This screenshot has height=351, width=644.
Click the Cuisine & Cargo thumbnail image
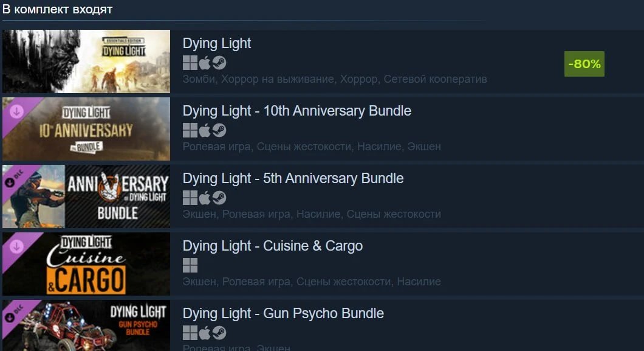pyautogui.click(x=86, y=264)
